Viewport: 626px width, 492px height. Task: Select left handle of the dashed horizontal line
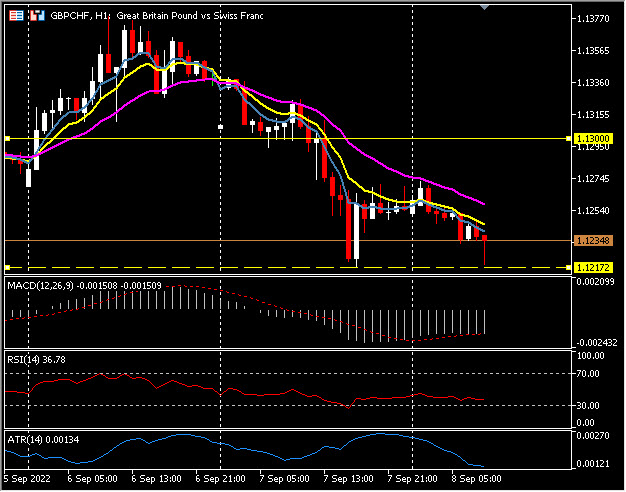point(7,268)
